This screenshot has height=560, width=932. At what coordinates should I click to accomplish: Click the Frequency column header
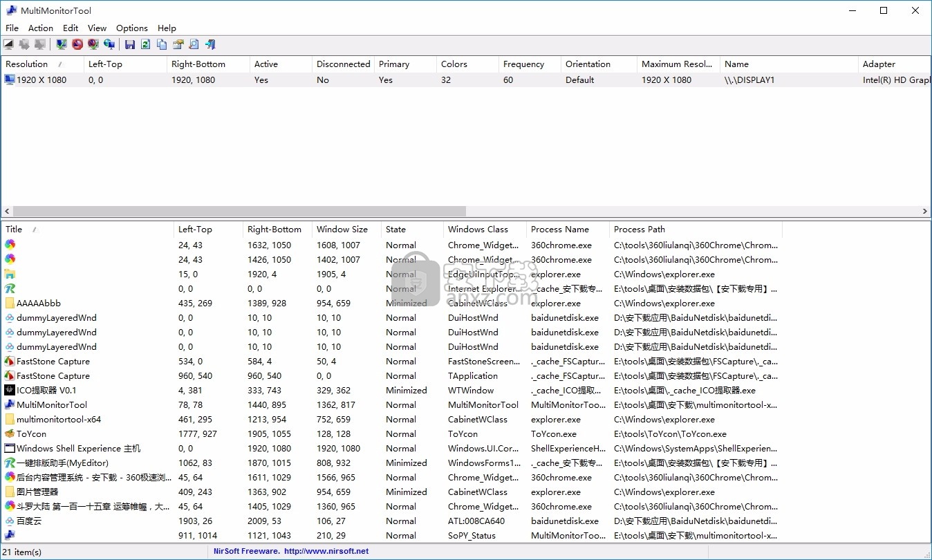[530, 64]
